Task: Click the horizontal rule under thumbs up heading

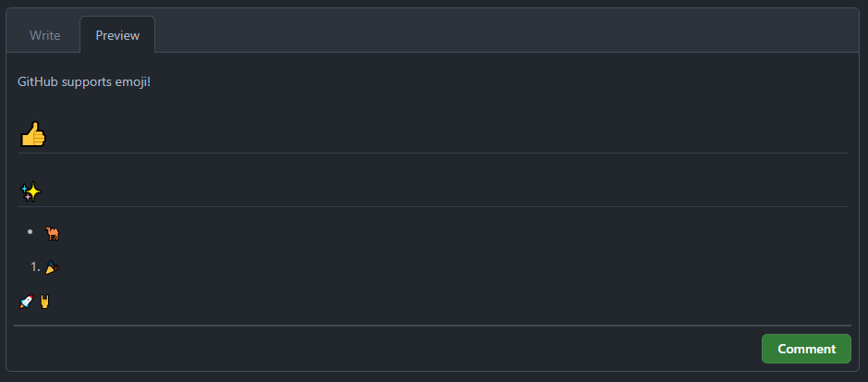Action: (433, 153)
